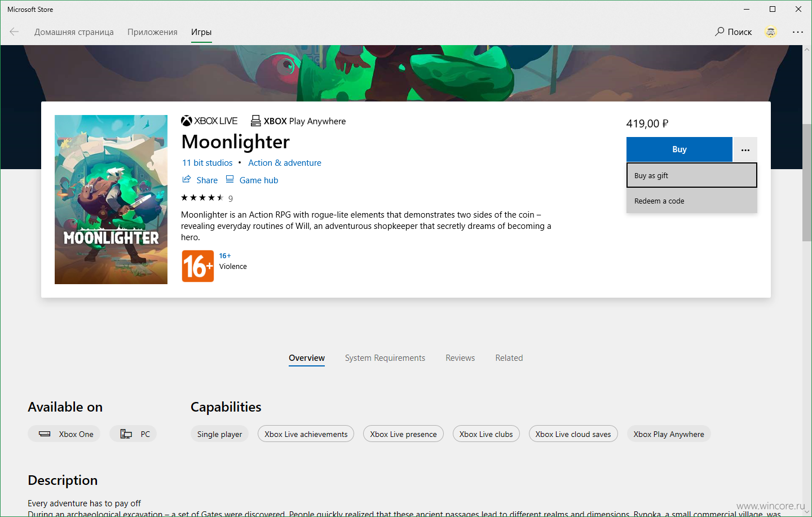Image resolution: width=812 pixels, height=517 pixels.
Task: Click the Moonlighter cover art thumbnail
Action: tap(111, 200)
